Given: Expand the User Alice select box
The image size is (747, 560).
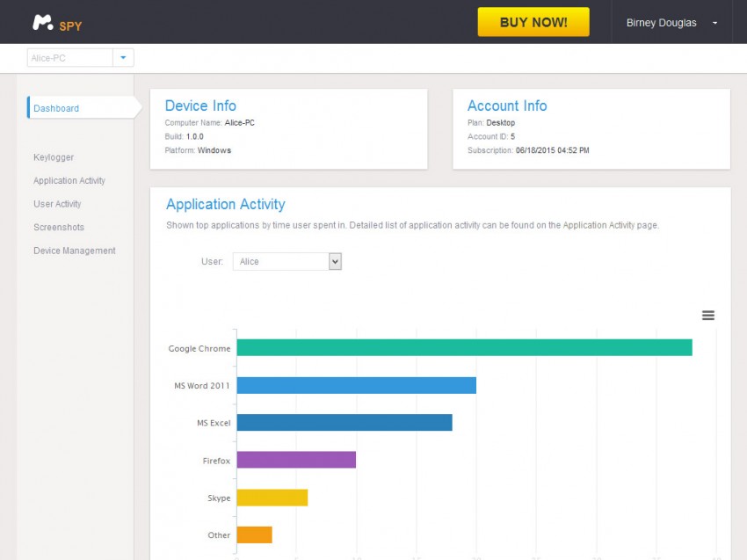Looking at the screenshot, I should (x=286, y=261).
